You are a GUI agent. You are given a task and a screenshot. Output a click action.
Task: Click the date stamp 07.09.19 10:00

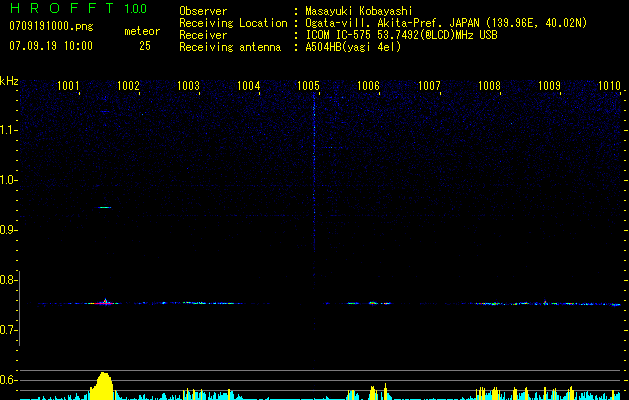51,46
